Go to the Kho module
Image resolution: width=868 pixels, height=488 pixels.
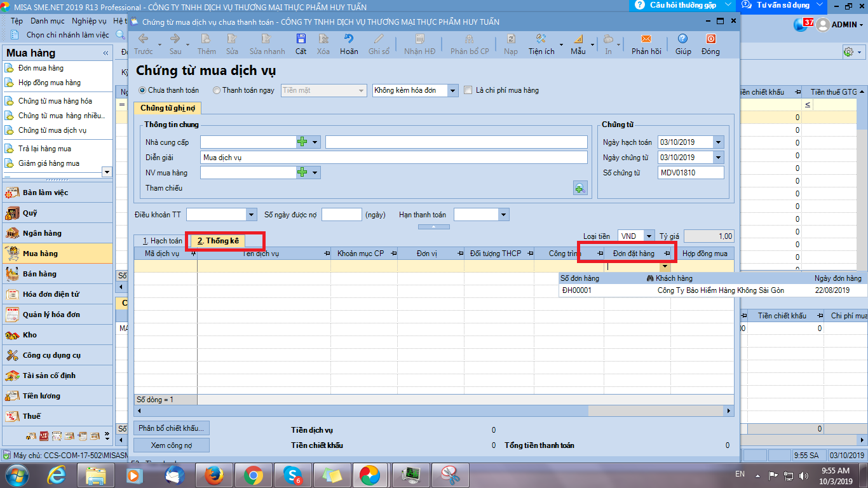tap(57, 335)
